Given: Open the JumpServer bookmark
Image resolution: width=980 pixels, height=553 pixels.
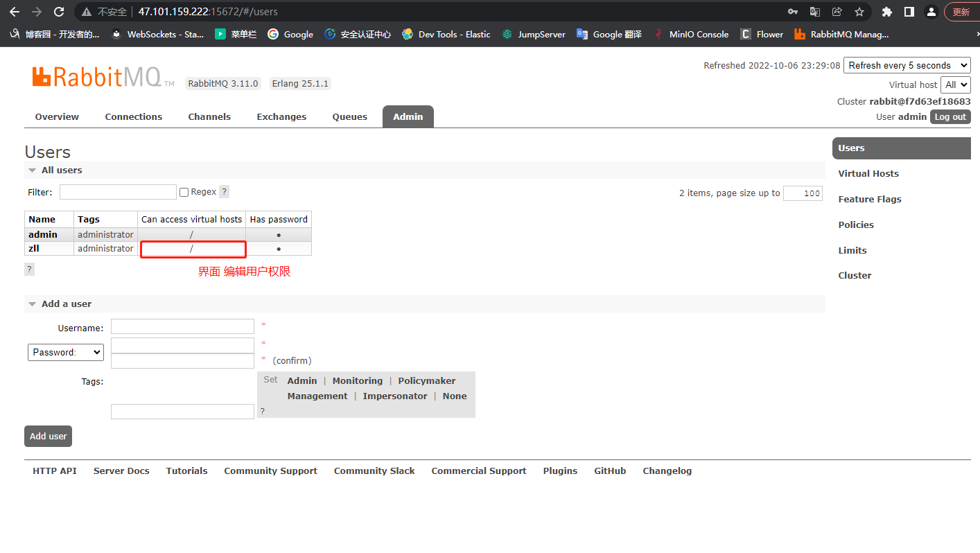Looking at the screenshot, I should tap(534, 34).
